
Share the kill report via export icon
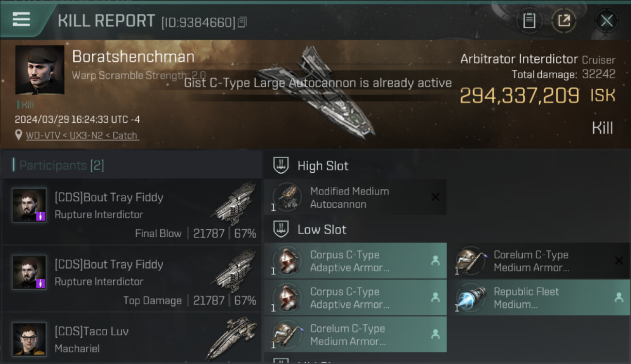coord(564,20)
